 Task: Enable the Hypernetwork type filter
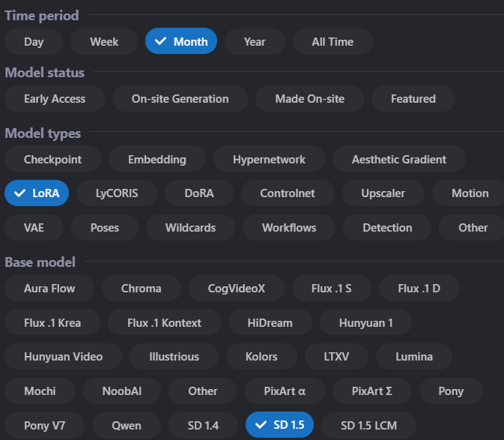269,159
